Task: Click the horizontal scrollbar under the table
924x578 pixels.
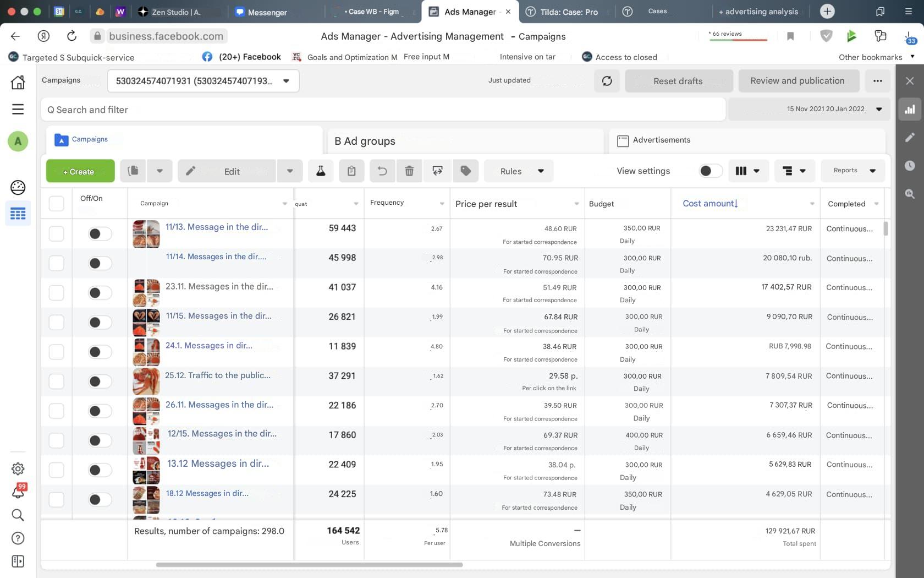Action: coord(309,565)
